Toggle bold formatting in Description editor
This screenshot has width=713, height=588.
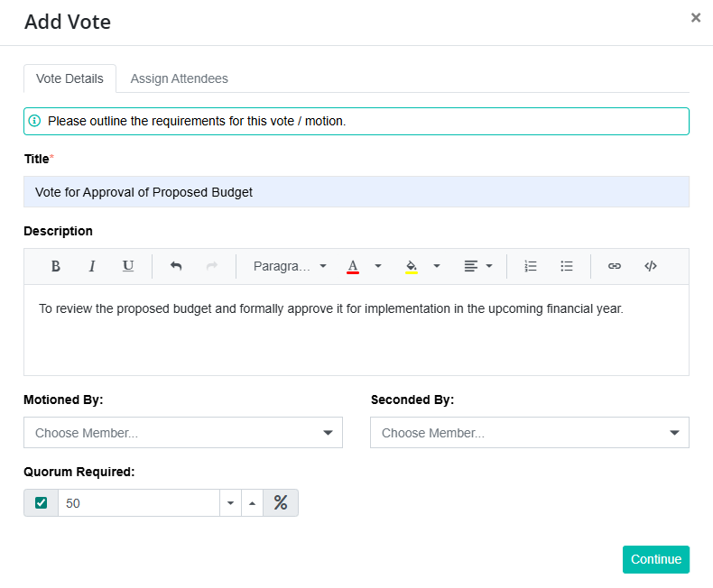(x=56, y=266)
